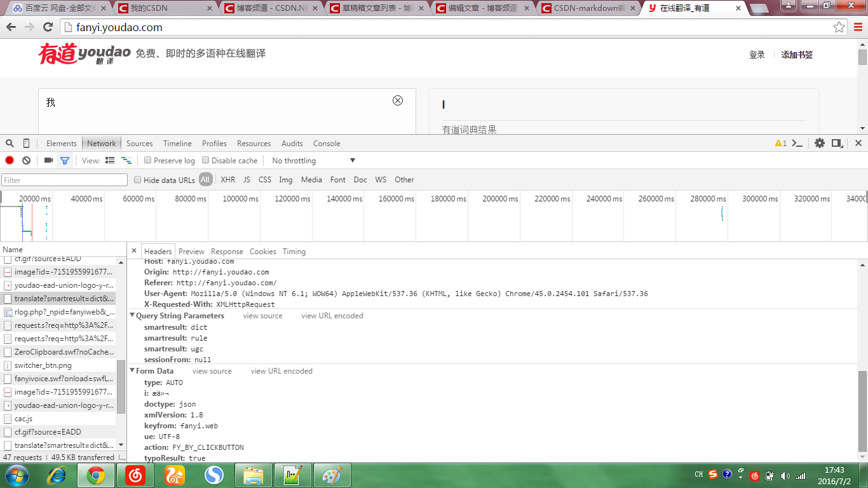
Task: Clear the translation input text
Action: click(x=398, y=100)
